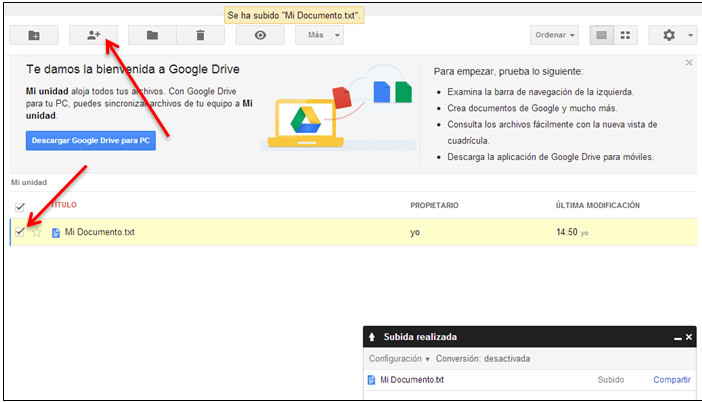This screenshot has width=702, height=402.
Task: Click Mi Documento.txt in upload panel
Action: click(412, 380)
